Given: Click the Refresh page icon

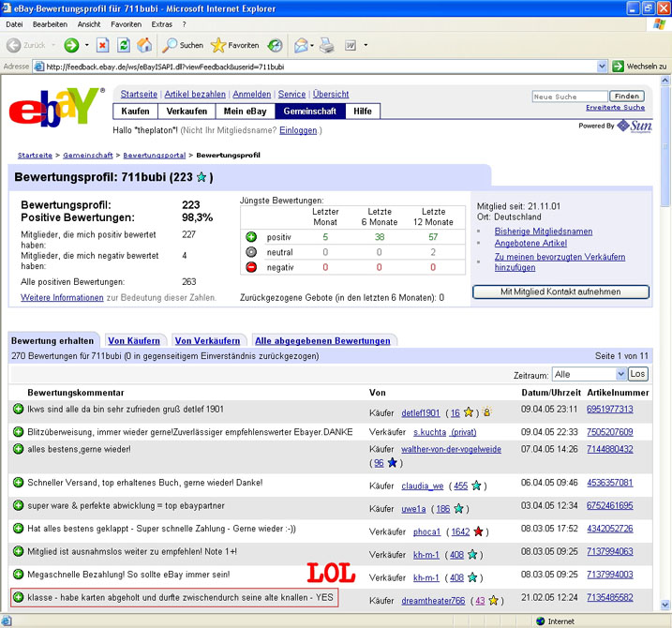Looking at the screenshot, I should 123,45.
